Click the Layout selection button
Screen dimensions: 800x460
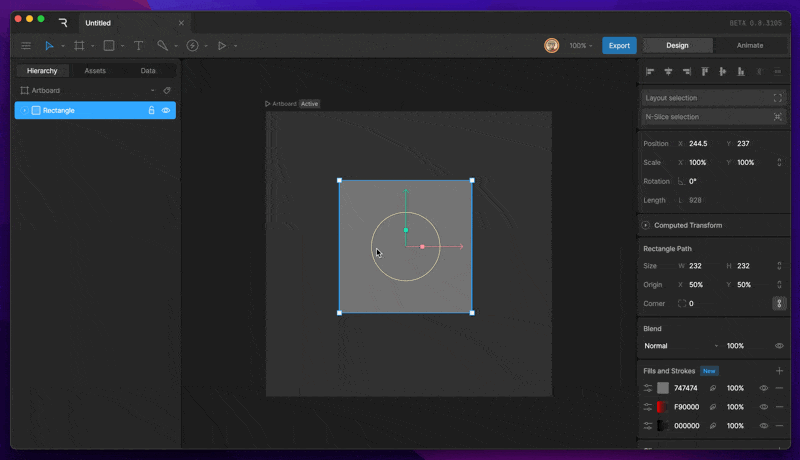coord(713,98)
